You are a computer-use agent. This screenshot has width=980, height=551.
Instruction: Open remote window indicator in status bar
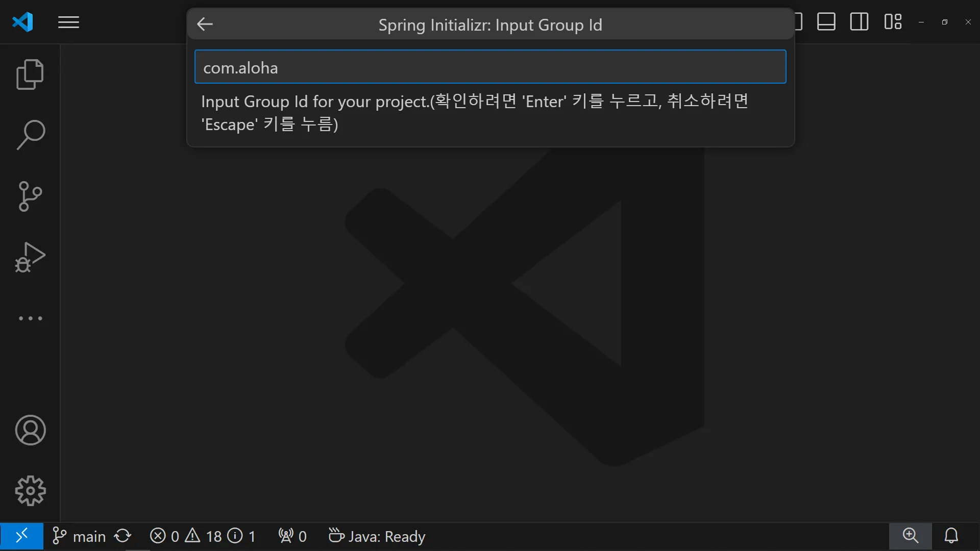point(21,536)
